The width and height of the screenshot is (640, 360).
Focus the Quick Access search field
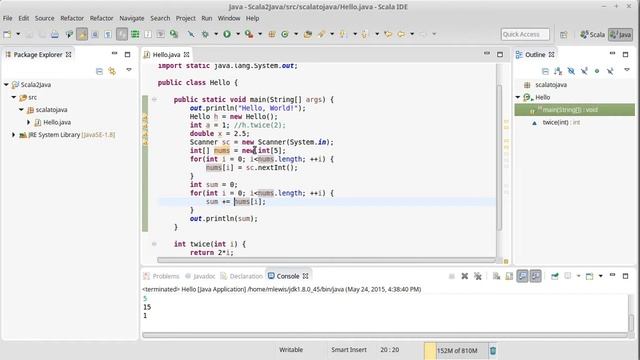point(525,35)
